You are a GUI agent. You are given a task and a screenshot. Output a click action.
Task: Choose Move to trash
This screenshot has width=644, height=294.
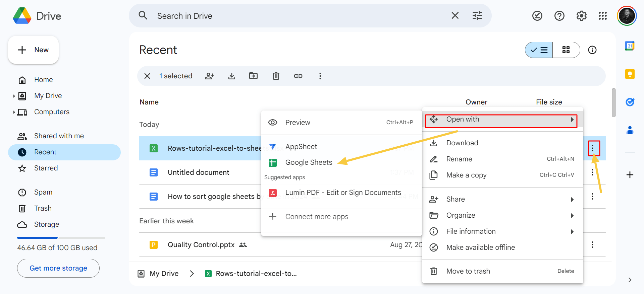502,271
